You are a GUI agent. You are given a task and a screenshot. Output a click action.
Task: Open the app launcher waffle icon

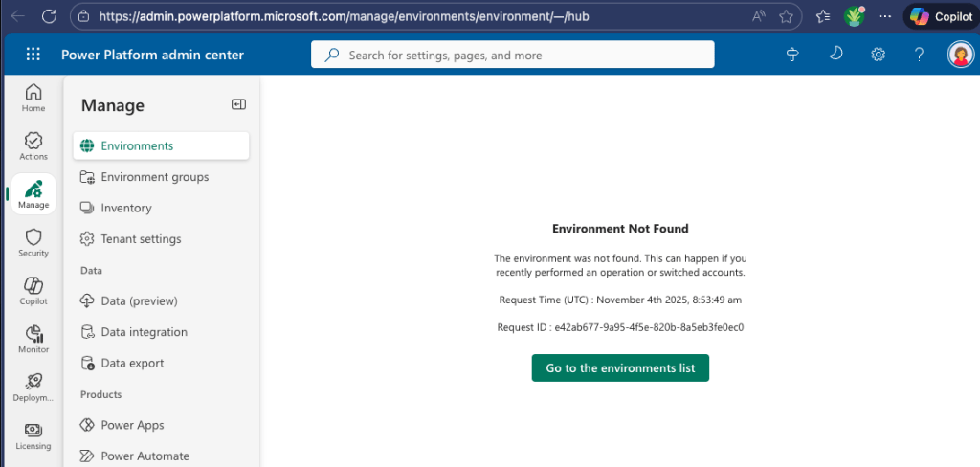pos(33,55)
